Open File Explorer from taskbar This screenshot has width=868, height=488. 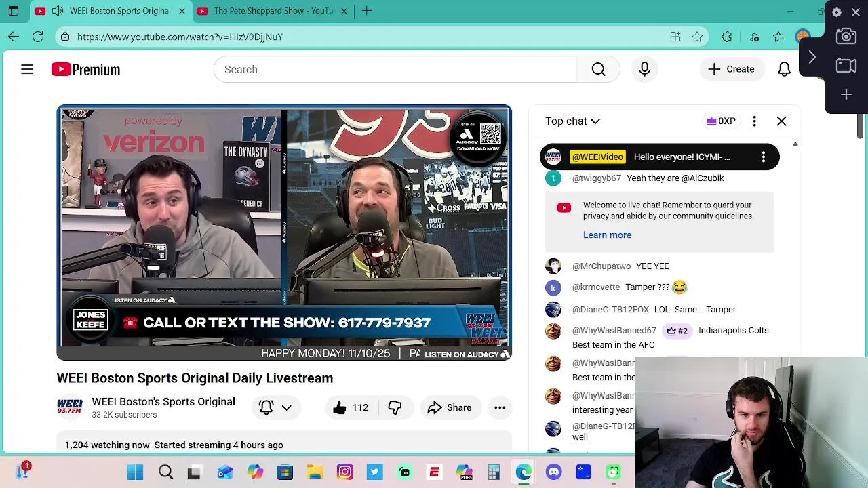click(315, 472)
